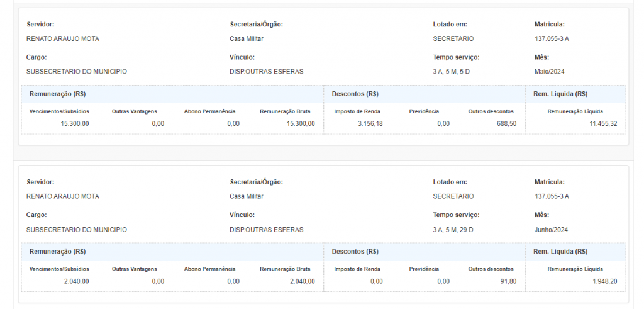
Task: Click the Imposto de Renda value 3.156,18
Action: click(367, 123)
